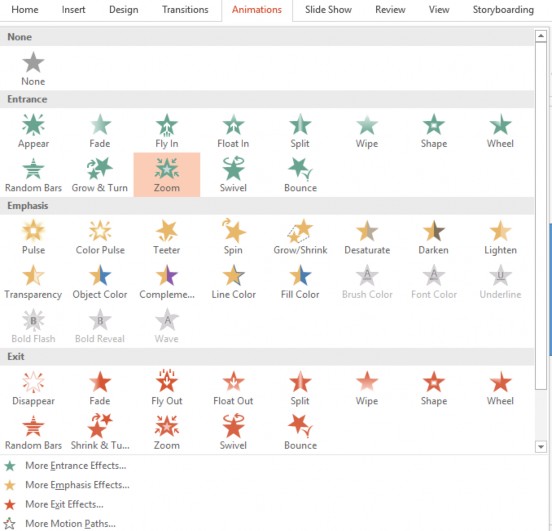Select the Grow & Turn entrance animation

100,175
